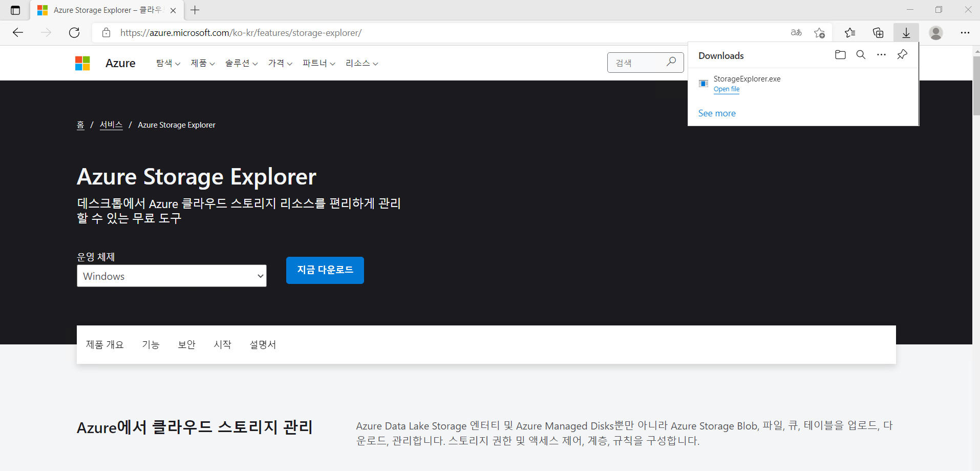Expand the 가격 menu
This screenshot has width=980, height=471.
pos(280,63)
